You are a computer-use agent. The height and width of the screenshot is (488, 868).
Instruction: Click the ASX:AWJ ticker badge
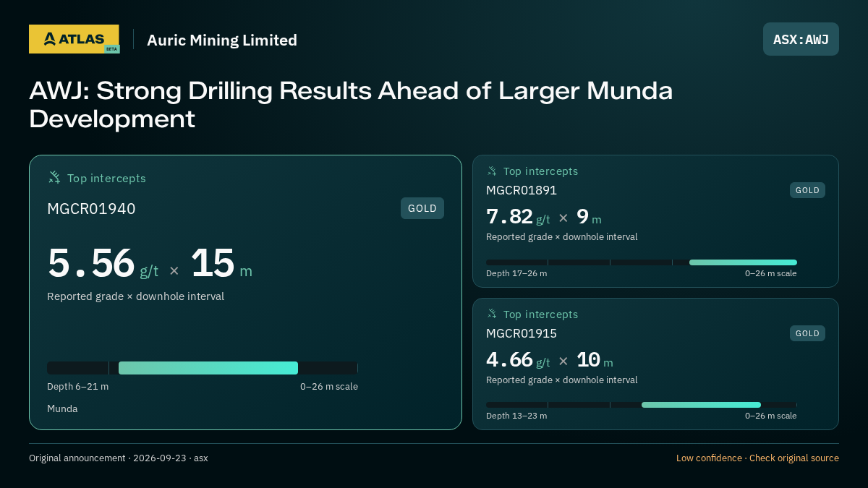pyautogui.click(x=801, y=39)
